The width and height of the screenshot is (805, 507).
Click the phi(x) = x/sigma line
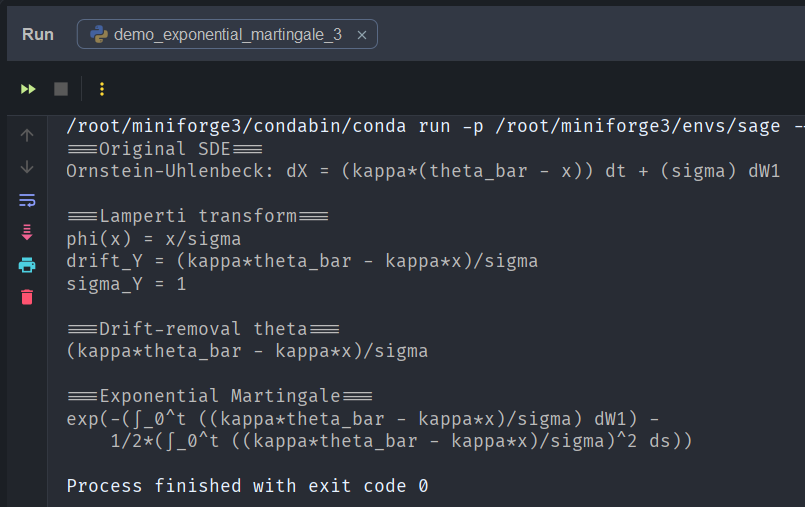coord(153,239)
